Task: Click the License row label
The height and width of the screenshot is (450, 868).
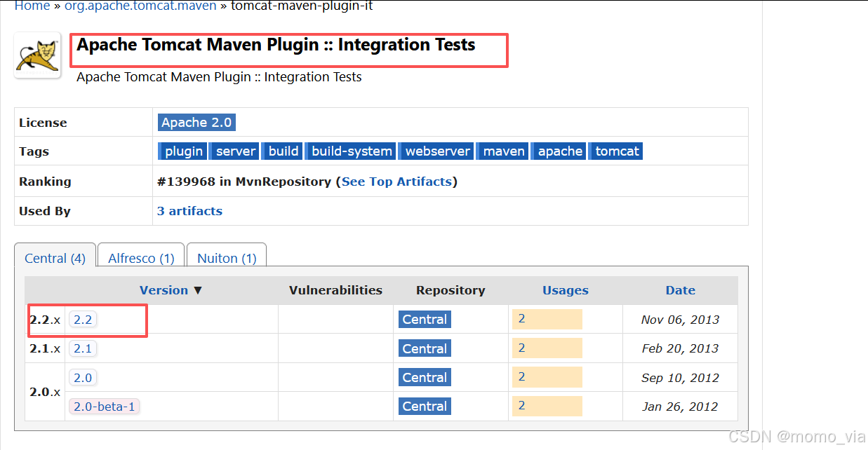Action: (x=43, y=123)
